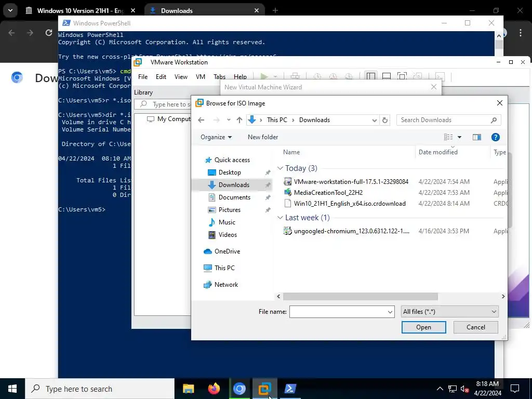
Task: Click VMware full screen mode icon
Action: (402, 77)
